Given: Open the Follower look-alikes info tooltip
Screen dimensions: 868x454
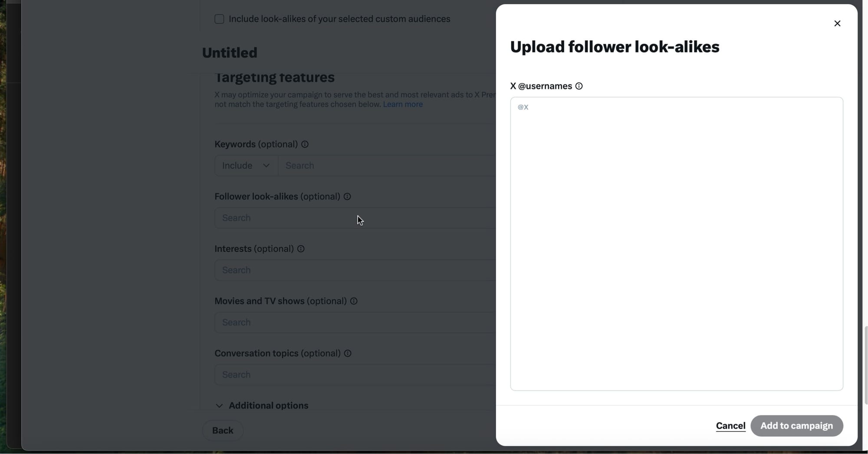Looking at the screenshot, I should coord(347,196).
